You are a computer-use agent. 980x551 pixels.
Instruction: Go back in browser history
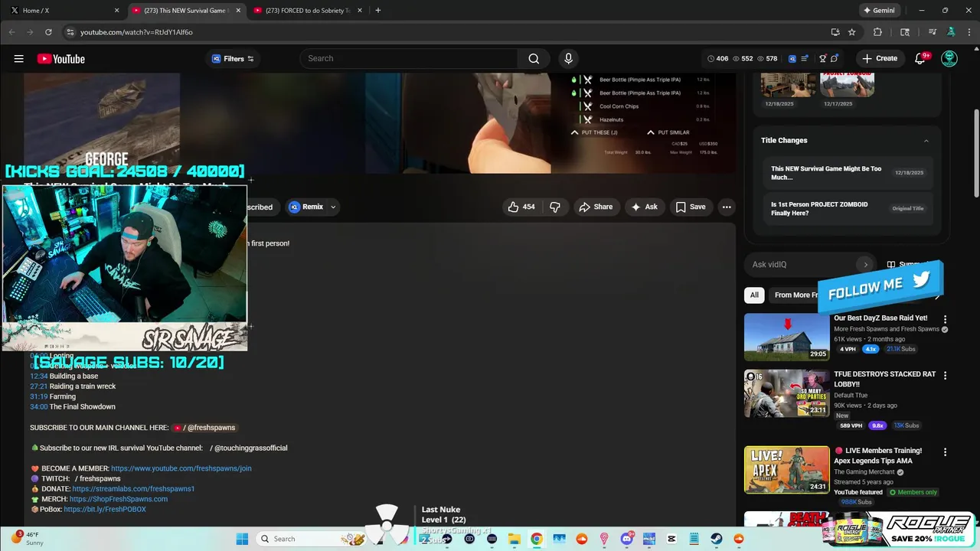coord(11,32)
